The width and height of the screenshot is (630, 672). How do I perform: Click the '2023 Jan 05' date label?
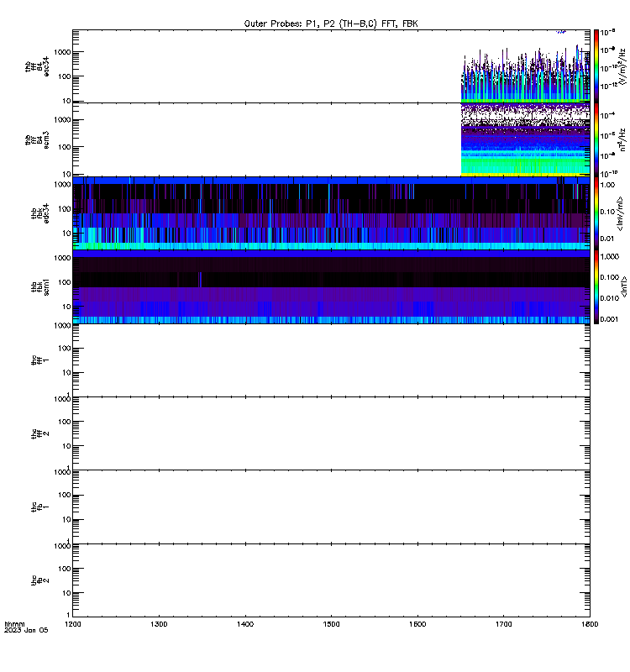(x=26, y=631)
